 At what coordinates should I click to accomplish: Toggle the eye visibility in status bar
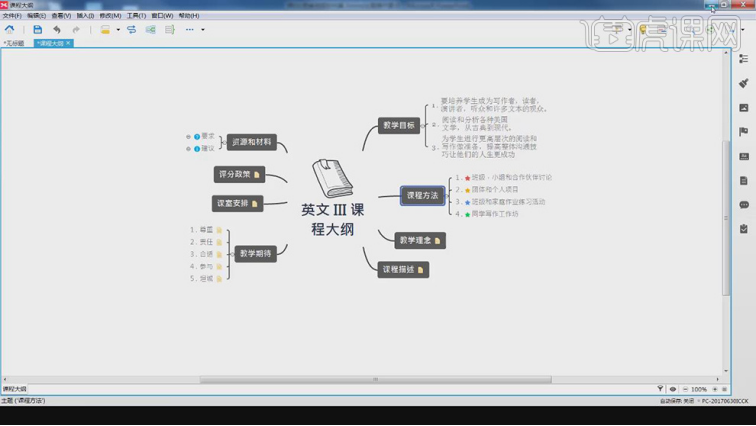(673, 389)
